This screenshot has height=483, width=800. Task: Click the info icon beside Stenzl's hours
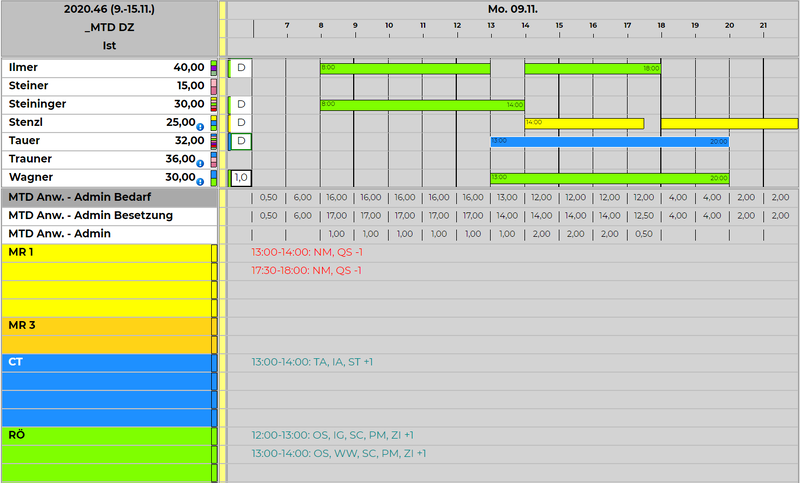201,126
